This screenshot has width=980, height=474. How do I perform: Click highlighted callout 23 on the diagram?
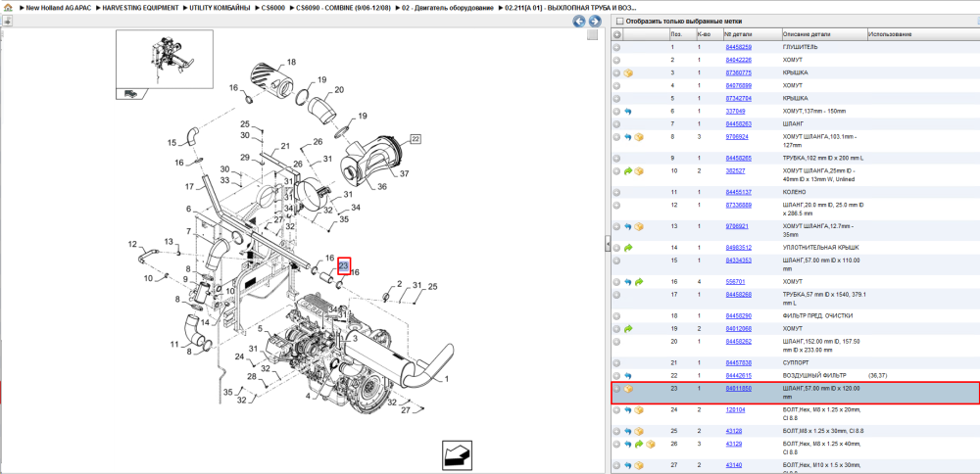pos(344,266)
